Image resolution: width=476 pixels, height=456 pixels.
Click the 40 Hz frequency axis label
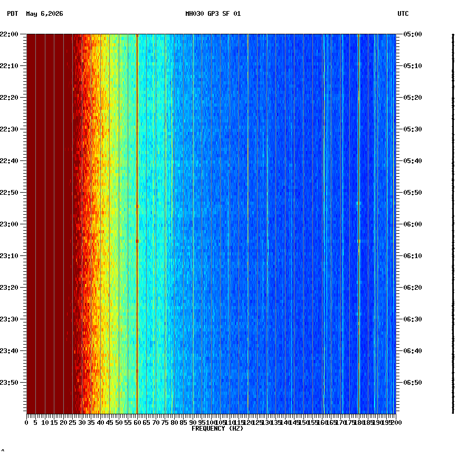[x=100, y=422]
